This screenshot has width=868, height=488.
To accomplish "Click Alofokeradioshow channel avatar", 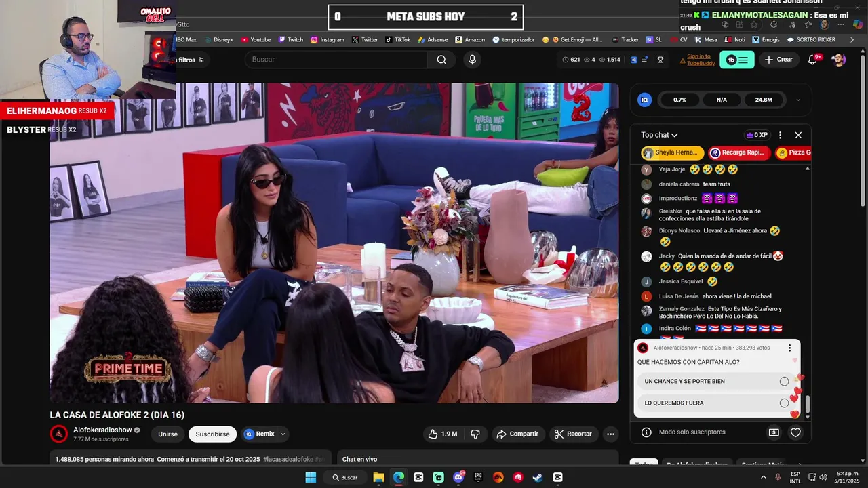I will (59, 434).
